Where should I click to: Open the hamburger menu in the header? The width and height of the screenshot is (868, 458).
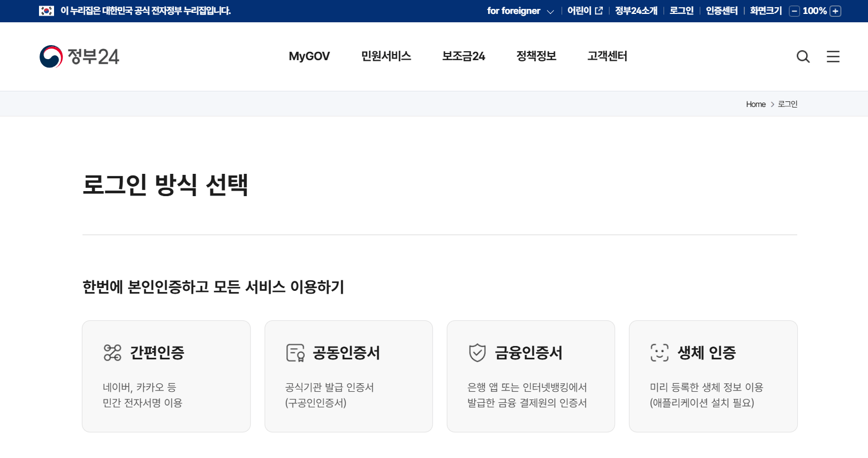833,56
